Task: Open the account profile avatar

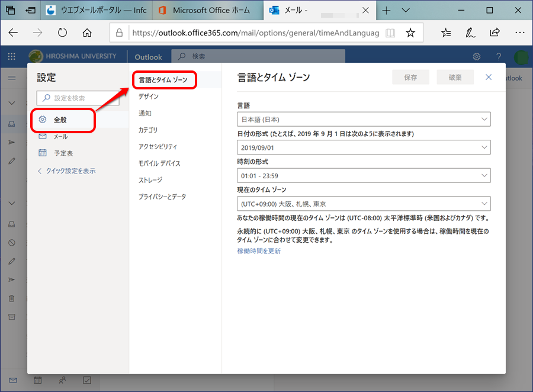Action: 521,57
